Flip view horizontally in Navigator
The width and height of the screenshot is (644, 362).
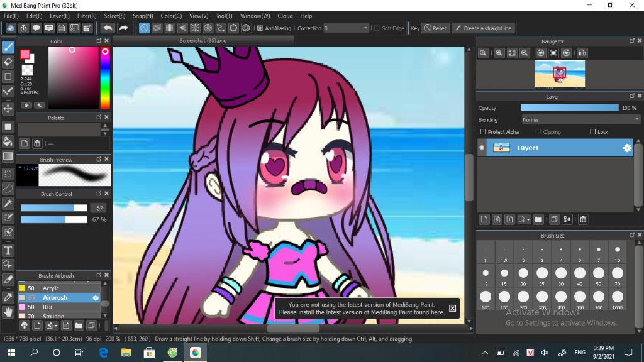click(582, 53)
